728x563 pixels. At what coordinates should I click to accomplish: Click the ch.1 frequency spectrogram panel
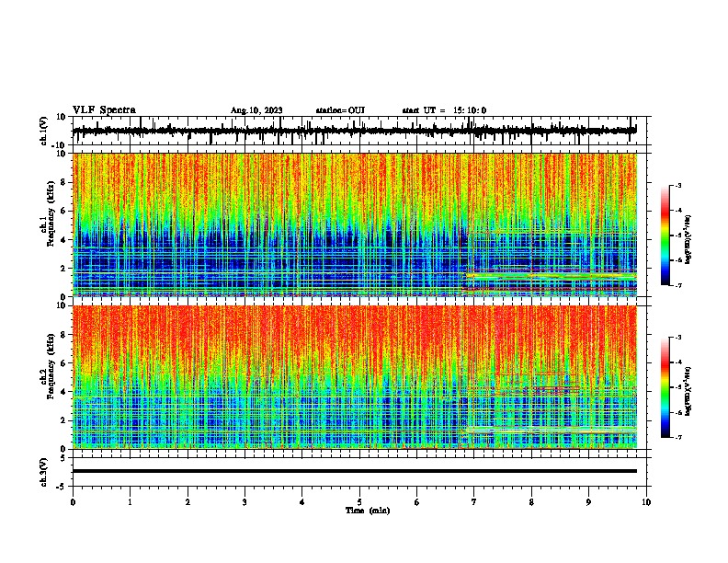pyautogui.click(x=354, y=224)
